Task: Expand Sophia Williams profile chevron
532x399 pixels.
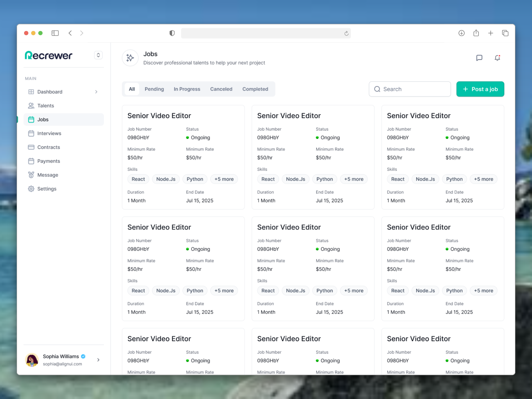Action: (x=98, y=360)
